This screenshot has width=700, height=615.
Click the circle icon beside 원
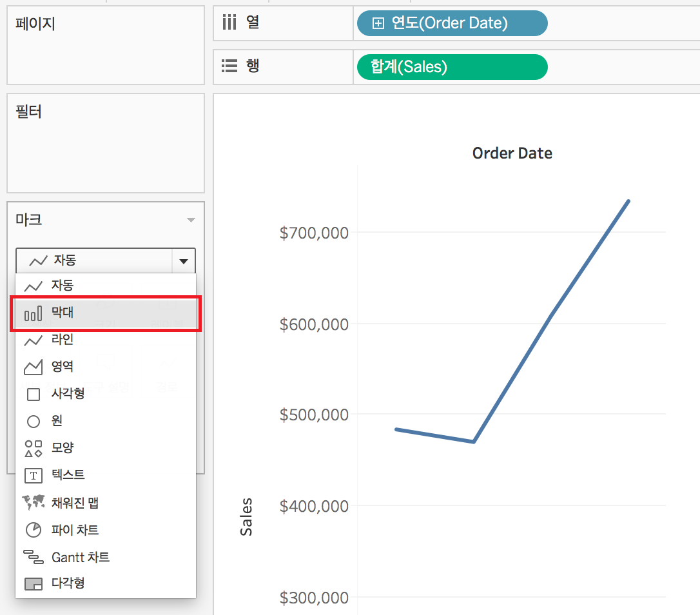point(34,422)
